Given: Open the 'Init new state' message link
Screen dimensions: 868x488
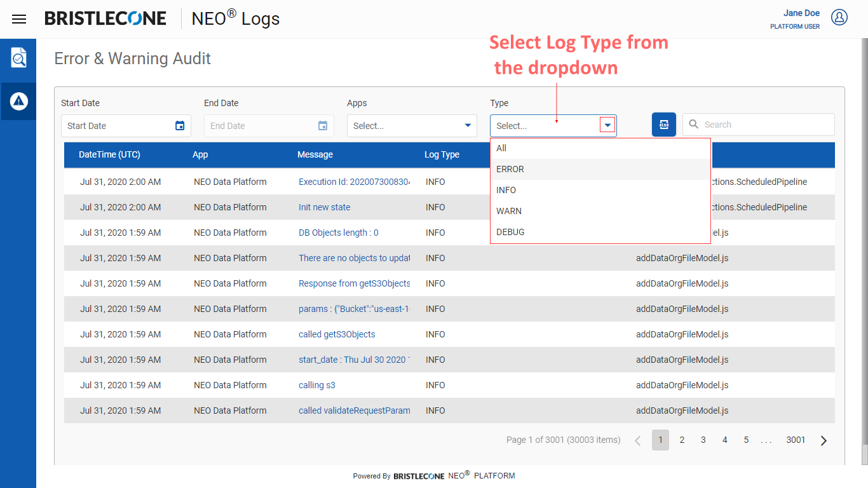Looking at the screenshot, I should [x=324, y=207].
